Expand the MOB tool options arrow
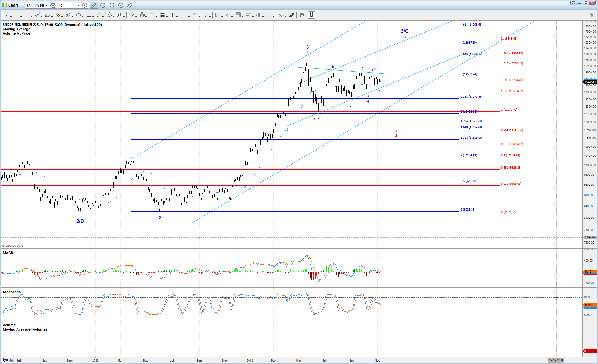Image resolution: width=598 pixels, height=364 pixels. click(x=253, y=16)
